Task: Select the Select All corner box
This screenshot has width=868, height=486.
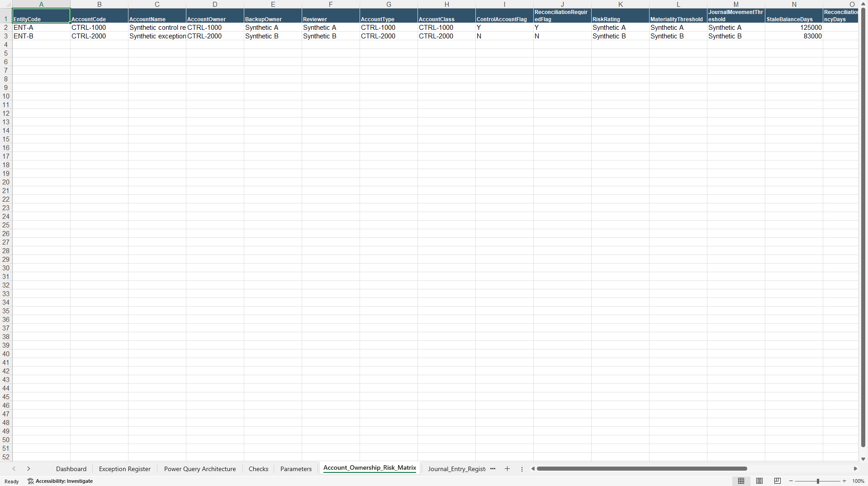Action: click(x=6, y=4)
